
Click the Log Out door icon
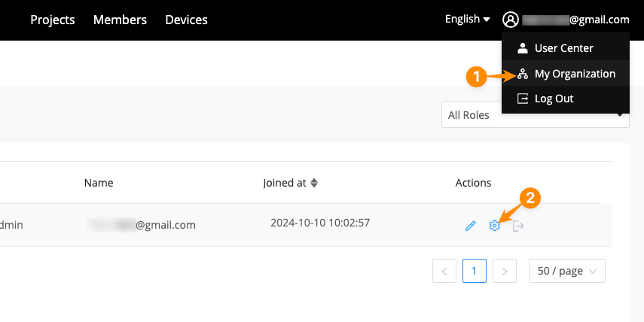click(523, 99)
